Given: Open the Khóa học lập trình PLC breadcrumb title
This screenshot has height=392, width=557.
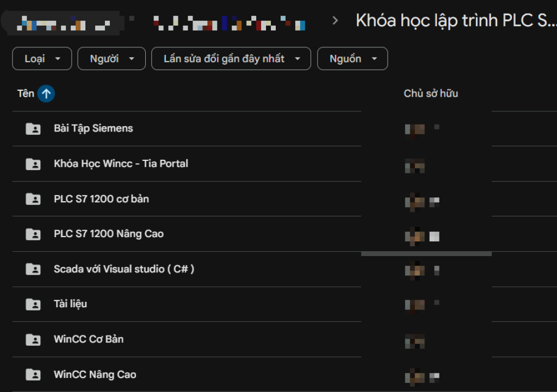Looking at the screenshot, I should pyautogui.click(x=456, y=21).
